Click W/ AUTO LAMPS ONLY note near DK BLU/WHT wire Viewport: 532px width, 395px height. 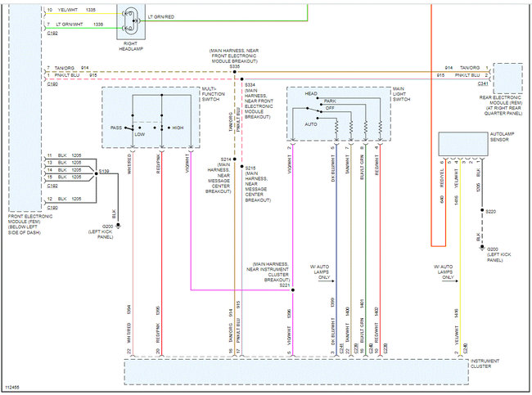click(x=319, y=272)
